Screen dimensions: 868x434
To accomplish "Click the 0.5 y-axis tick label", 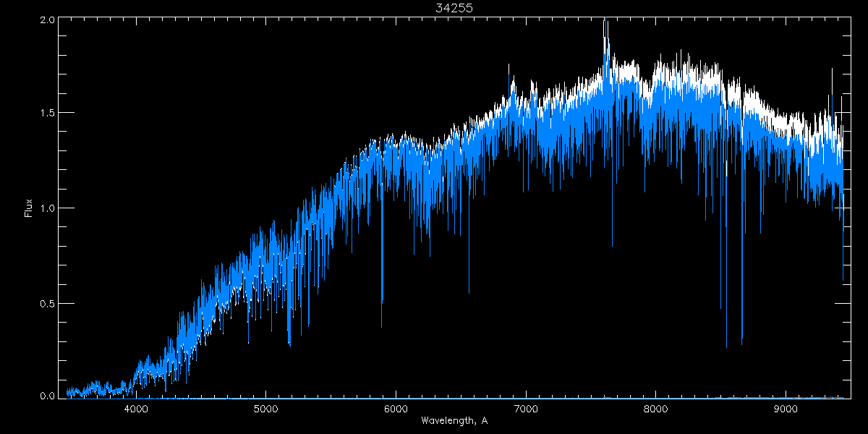I will 48,303.
